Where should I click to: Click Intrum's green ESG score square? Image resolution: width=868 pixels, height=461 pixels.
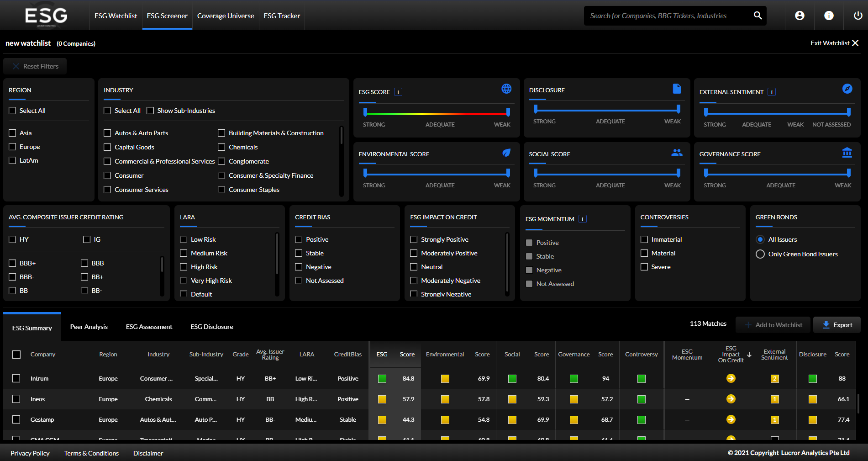tap(382, 378)
